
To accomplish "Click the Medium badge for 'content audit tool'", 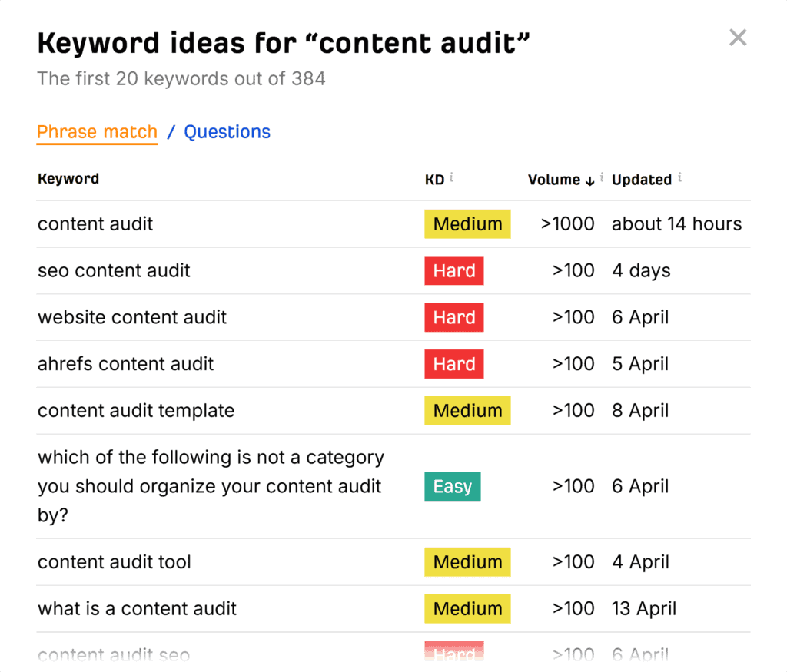I will click(467, 562).
